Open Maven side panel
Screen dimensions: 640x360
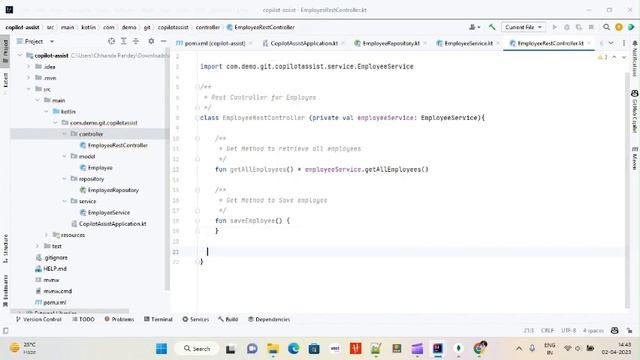635,158
